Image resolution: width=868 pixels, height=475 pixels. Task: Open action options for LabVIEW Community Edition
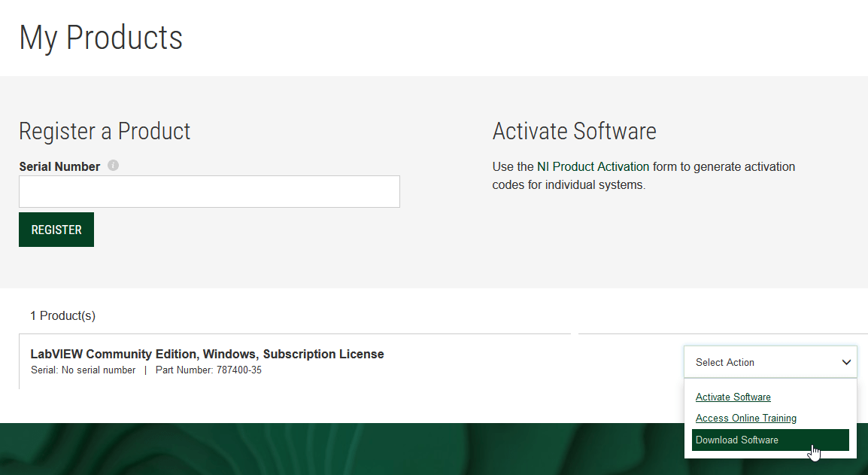tap(770, 361)
